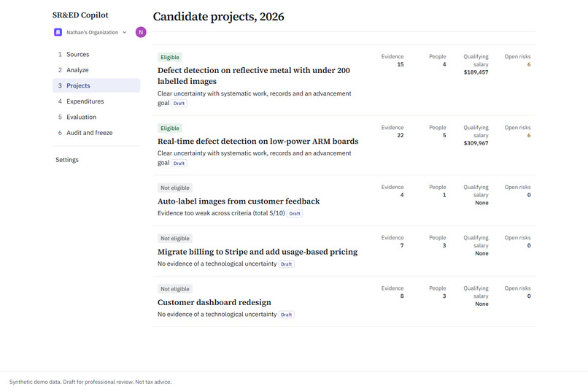Go to step 1 Sources
Viewport: 588px width, 392px height.
coord(96,55)
